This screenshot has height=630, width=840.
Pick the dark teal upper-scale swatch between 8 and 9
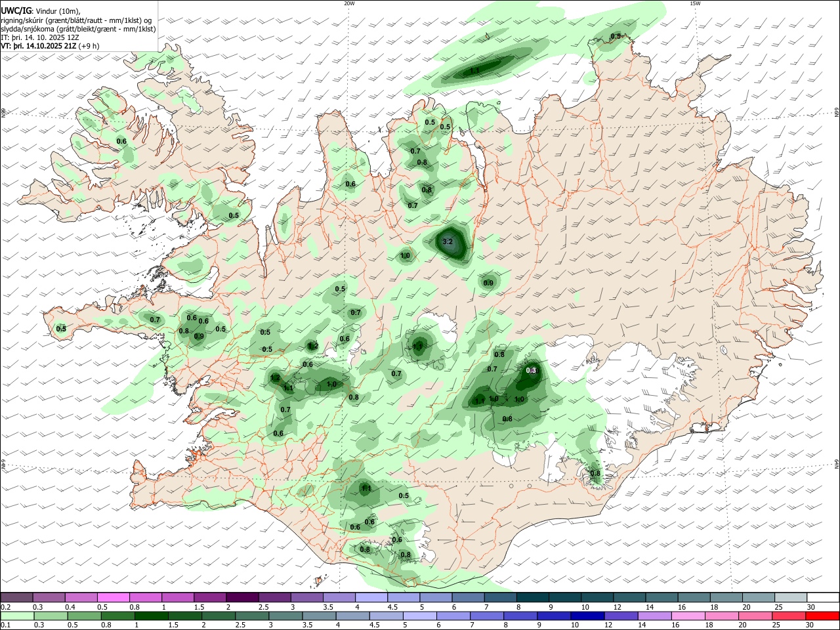(532, 597)
